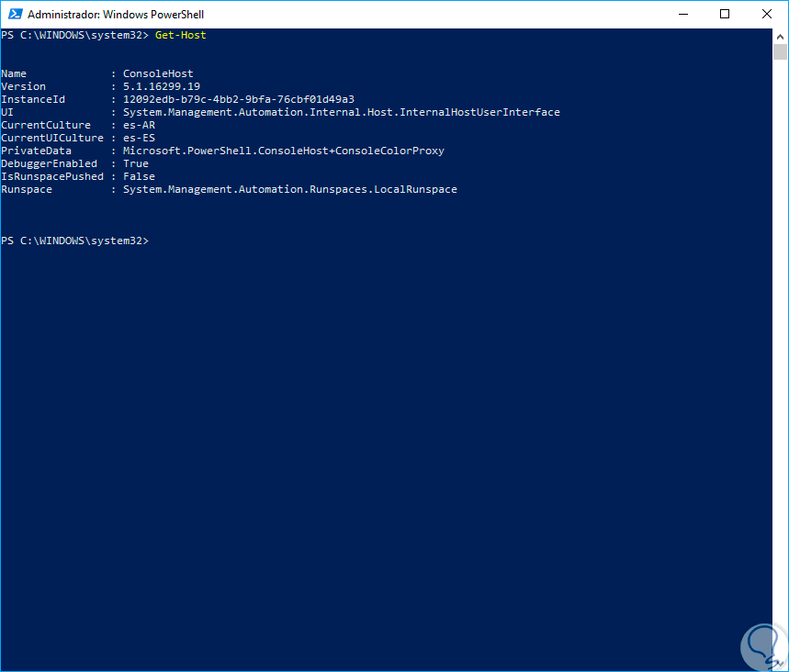Screen dimensions: 789x672
Task: Minimize the PowerShell window
Action: (x=683, y=14)
